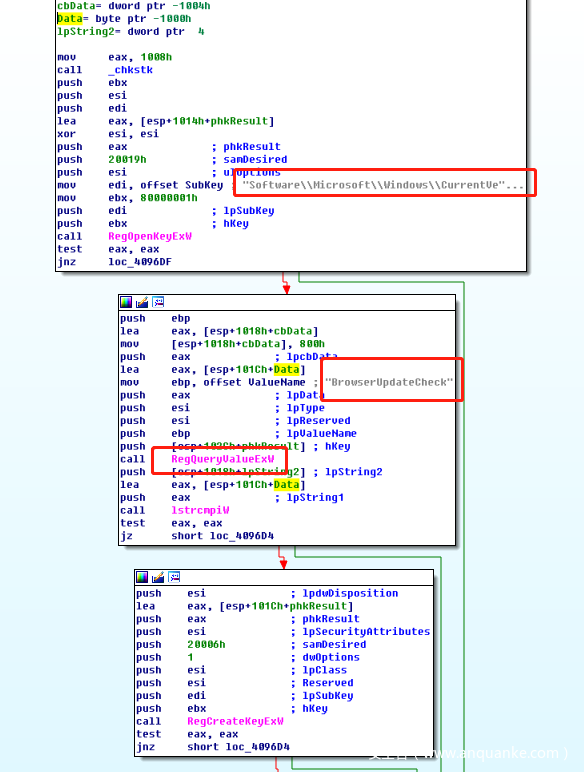Click pencil edit icon on RegCreateKeyExW node
The height and width of the screenshot is (772, 584).
click(x=158, y=577)
